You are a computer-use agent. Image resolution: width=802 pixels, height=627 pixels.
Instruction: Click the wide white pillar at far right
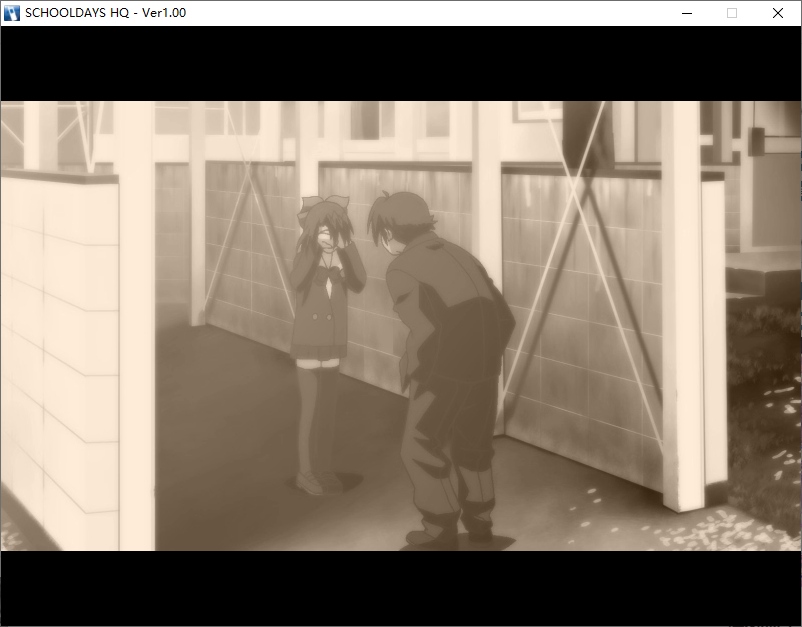pos(683,300)
